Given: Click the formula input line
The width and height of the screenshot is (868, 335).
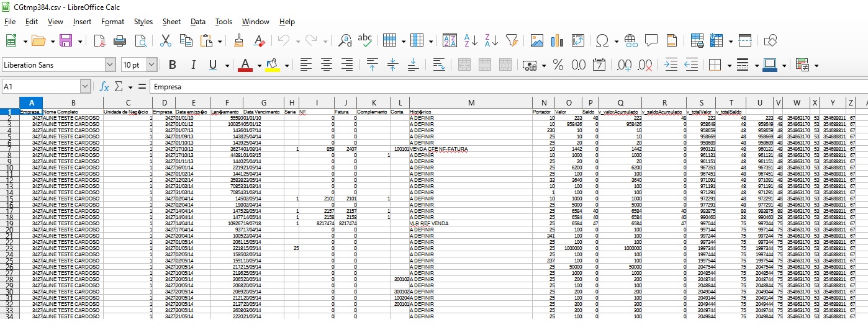Looking at the screenshot, I should point(508,87).
